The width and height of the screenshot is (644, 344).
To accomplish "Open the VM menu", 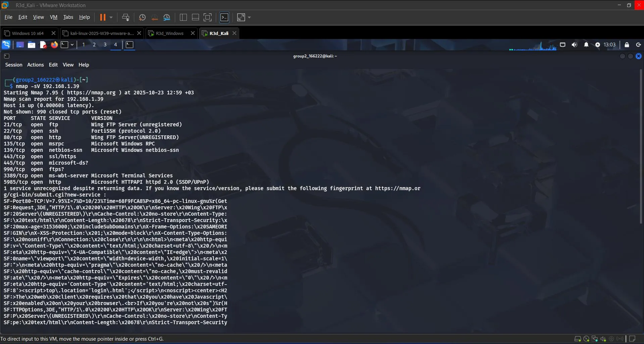I will pos(54,17).
